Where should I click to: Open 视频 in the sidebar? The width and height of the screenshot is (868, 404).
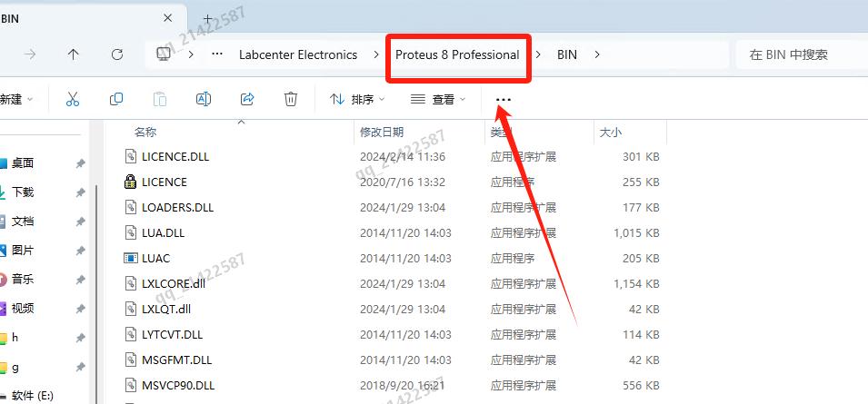23,309
